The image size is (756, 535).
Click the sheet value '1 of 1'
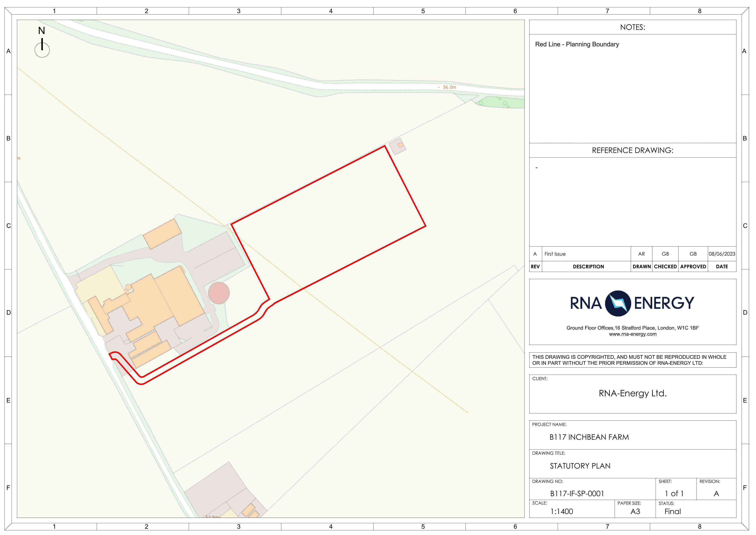tap(674, 493)
